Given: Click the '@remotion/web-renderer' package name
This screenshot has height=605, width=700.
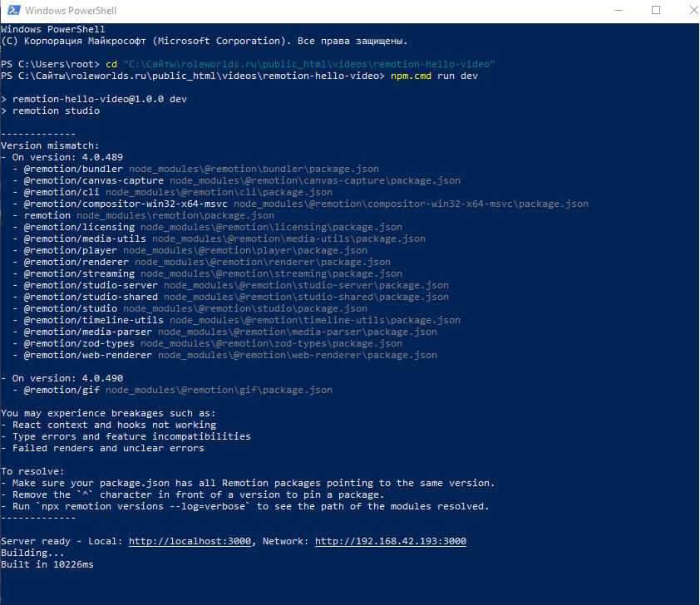Looking at the screenshot, I should point(88,355).
